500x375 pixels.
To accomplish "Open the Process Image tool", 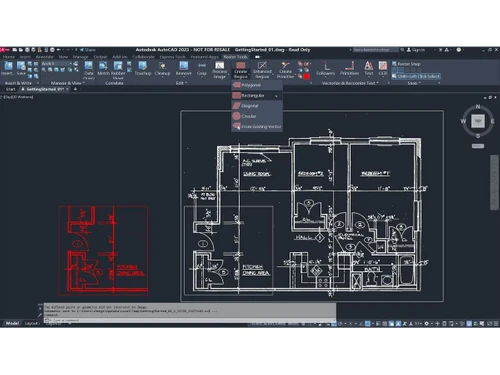I will click(x=219, y=70).
